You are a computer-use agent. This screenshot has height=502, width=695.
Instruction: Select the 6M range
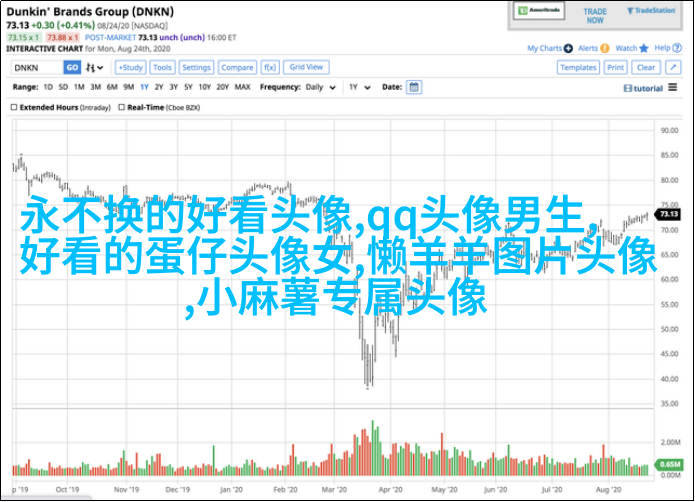[112, 87]
